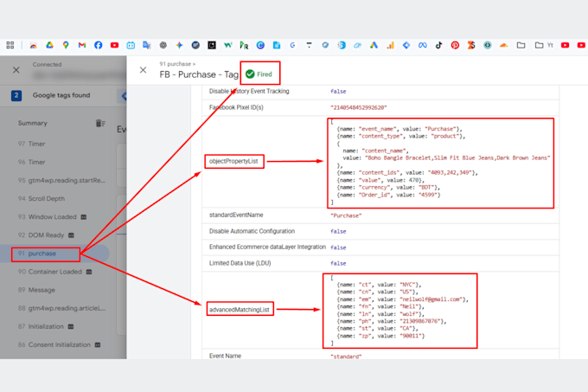Open the black square bookmark icon
Viewport: 588px width, 392px height.
[x=212, y=45]
